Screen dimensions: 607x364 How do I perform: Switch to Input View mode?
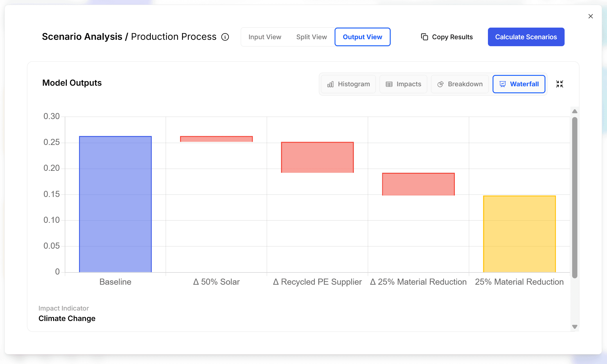tap(265, 37)
